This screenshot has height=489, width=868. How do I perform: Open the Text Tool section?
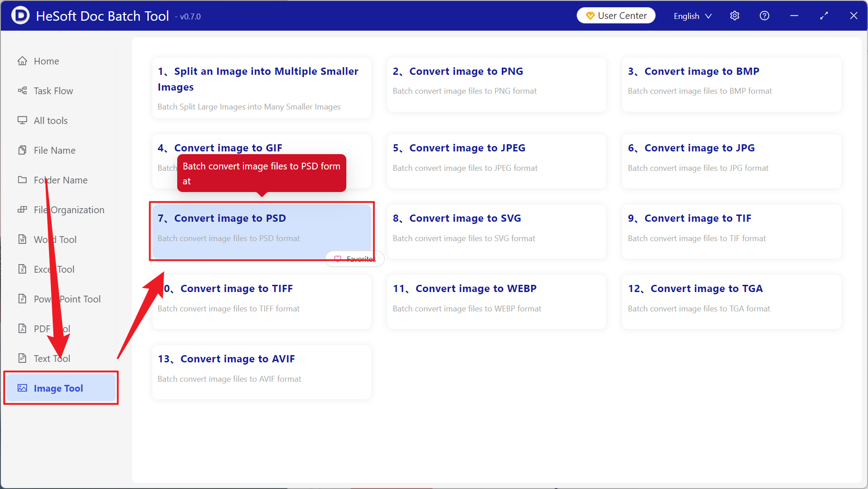pyautogui.click(x=60, y=358)
